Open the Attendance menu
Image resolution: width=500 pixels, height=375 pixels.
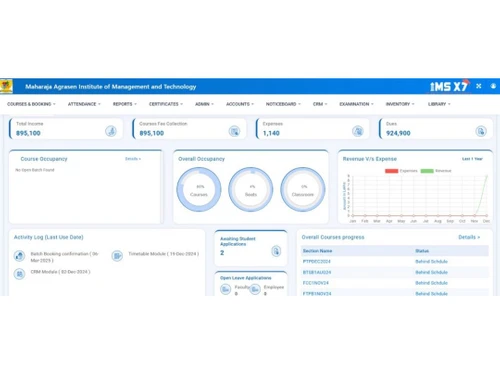click(84, 104)
